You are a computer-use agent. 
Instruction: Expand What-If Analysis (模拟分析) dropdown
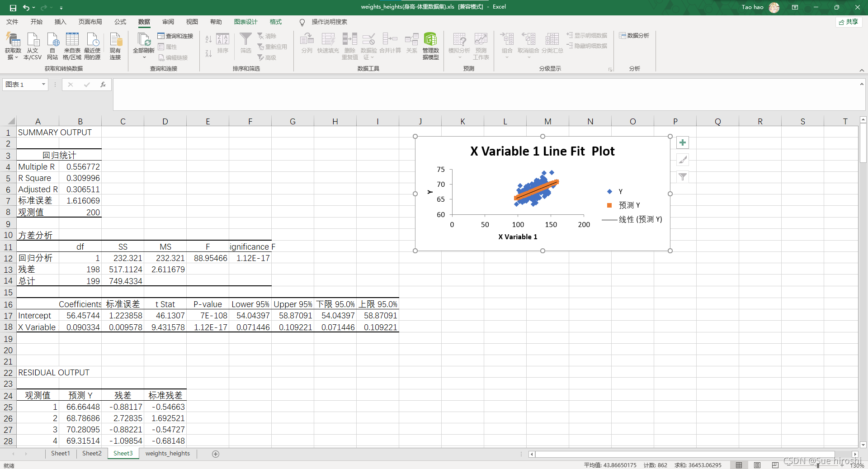(x=459, y=57)
